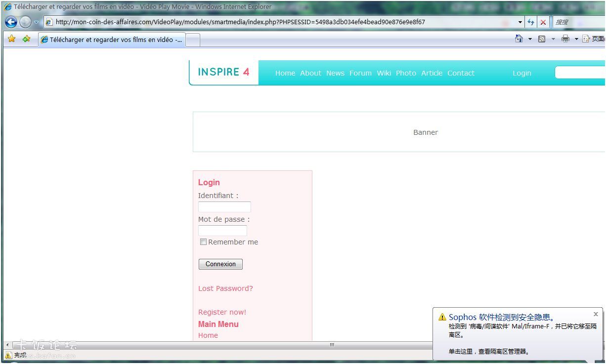Open the Print options dropdown arrow
Viewport: 606px width, 364px height.
tap(576, 39)
